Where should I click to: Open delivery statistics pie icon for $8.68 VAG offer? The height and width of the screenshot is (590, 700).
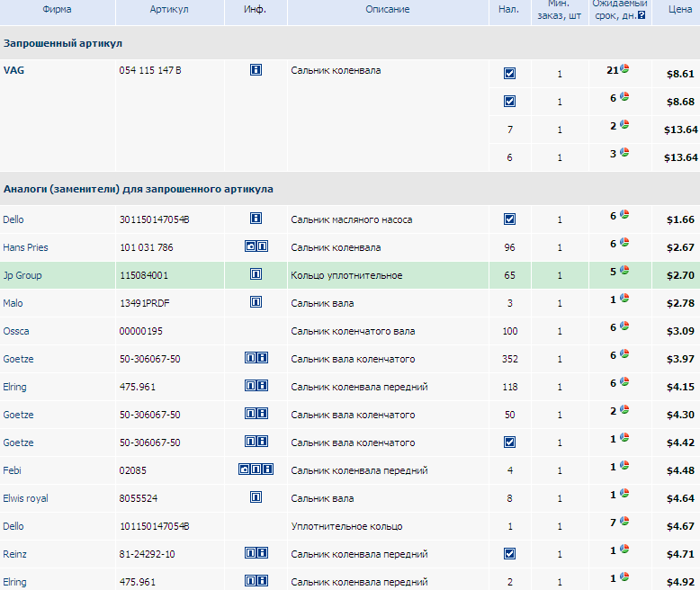coord(624,96)
